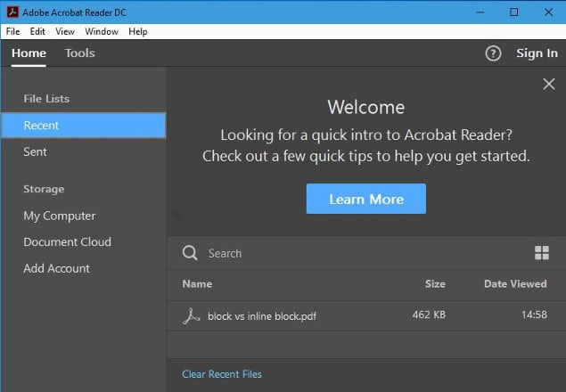Click the PDF icon beside block vs inline block.pdf
The height and width of the screenshot is (392, 566).
tap(191, 316)
